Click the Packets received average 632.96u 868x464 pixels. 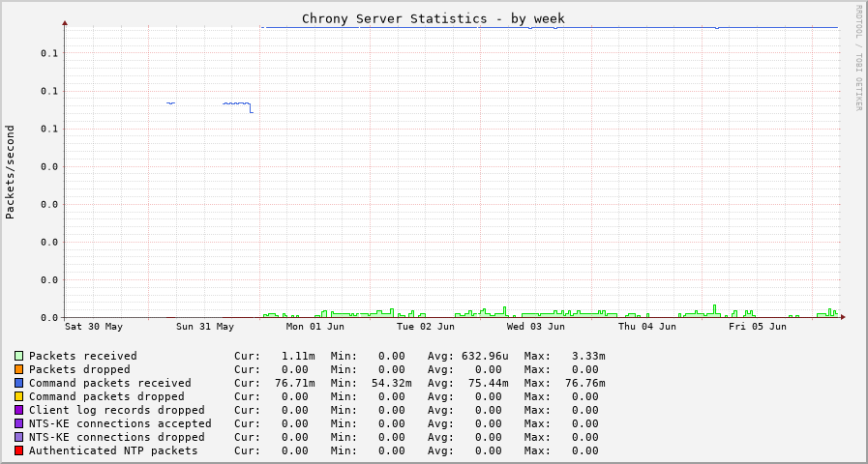pyautogui.click(x=485, y=356)
